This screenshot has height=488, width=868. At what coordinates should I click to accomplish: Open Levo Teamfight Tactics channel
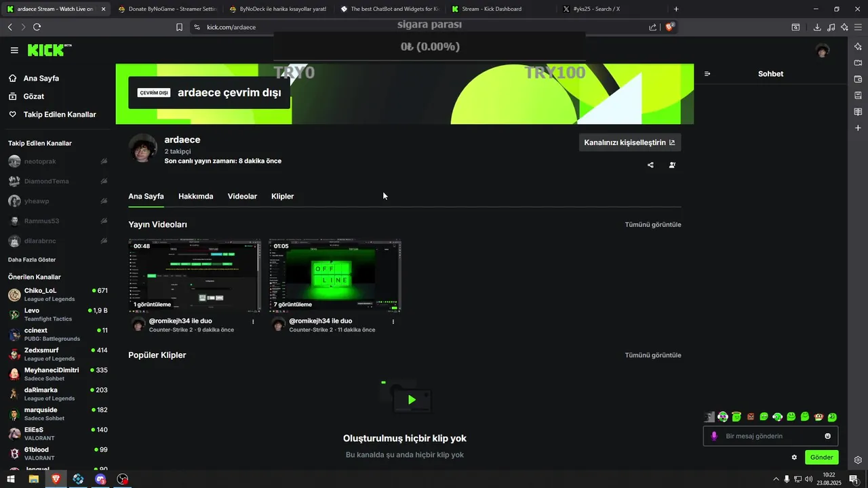pos(58,314)
